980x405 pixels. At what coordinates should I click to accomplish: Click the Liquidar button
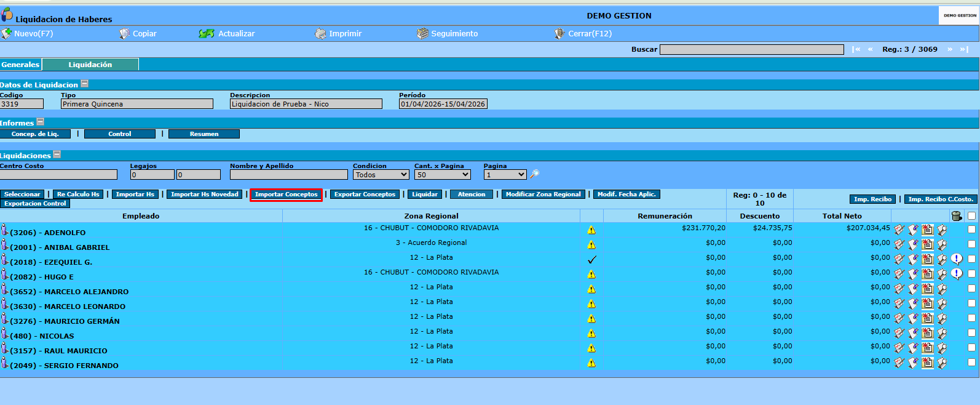[425, 194]
